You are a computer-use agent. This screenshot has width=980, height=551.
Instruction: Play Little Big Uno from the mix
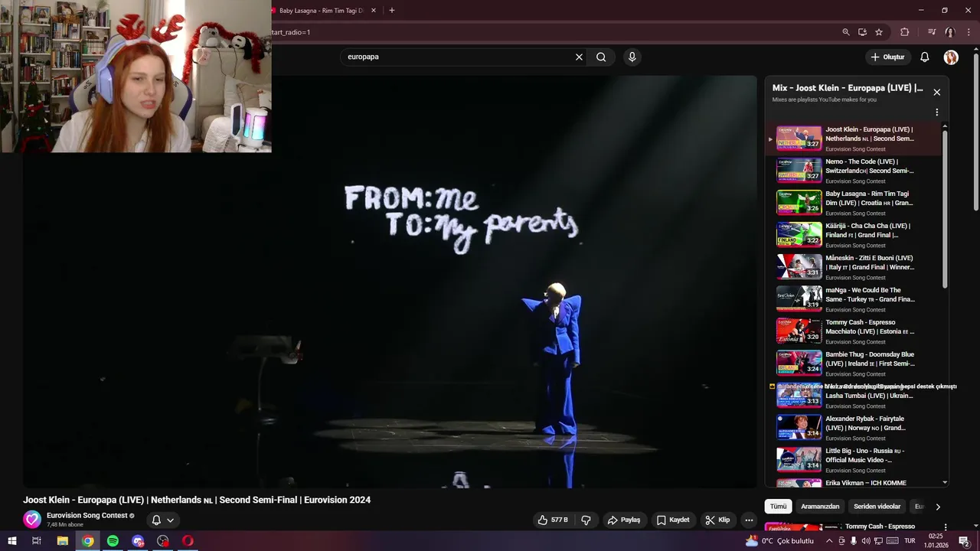tap(854, 460)
